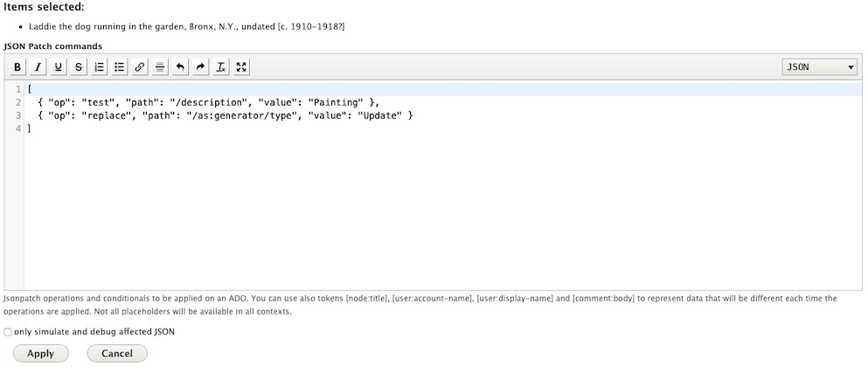Insert a numbered list

(x=100, y=67)
